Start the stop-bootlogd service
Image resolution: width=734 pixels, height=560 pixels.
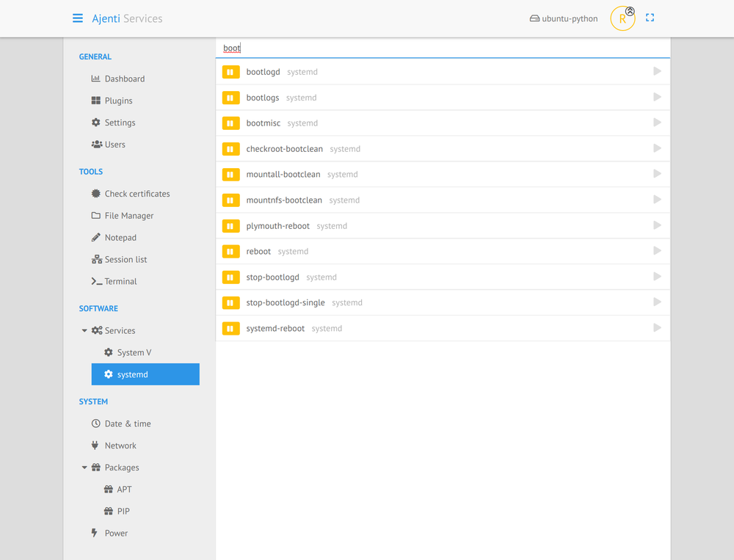coord(657,276)
